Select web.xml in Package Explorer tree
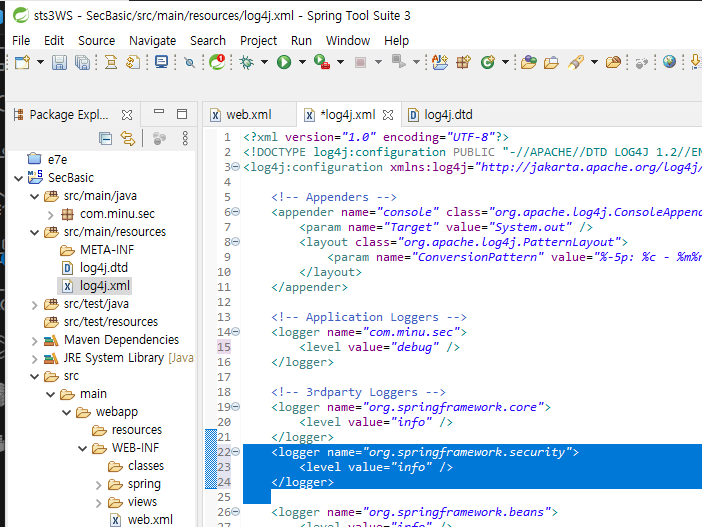The image size is (702, 527). pyautogui.click(x=150, y=519)
